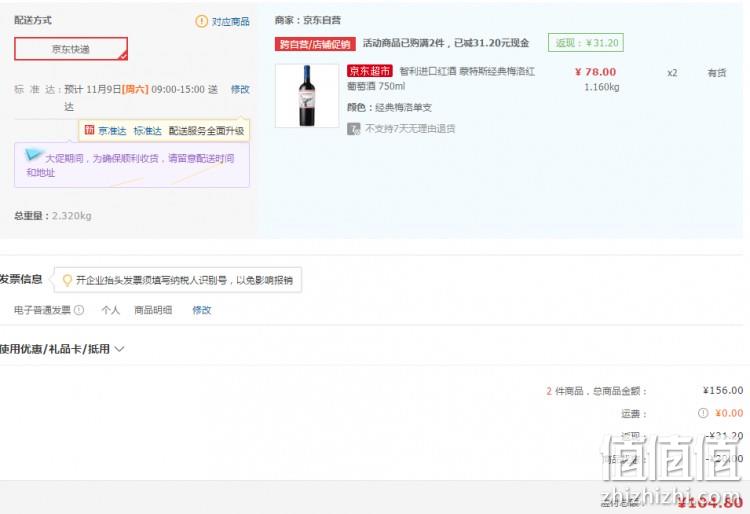Click the 颜色：经典梅洛单支 text
This screenshot has height=514, width=750.
pos(389,108)
